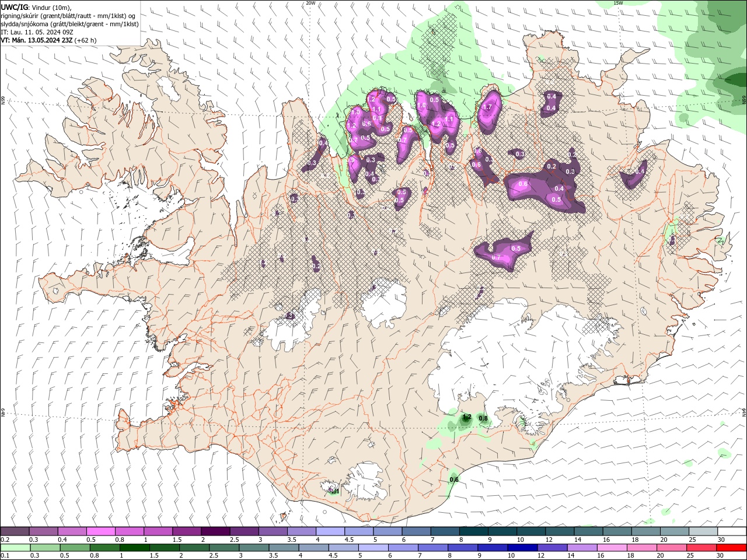Click the darkest purple 2–2.5 swatch in the upper legend
Screen dimensions: 747x560
pyautogui.click(x=215, y=531)
